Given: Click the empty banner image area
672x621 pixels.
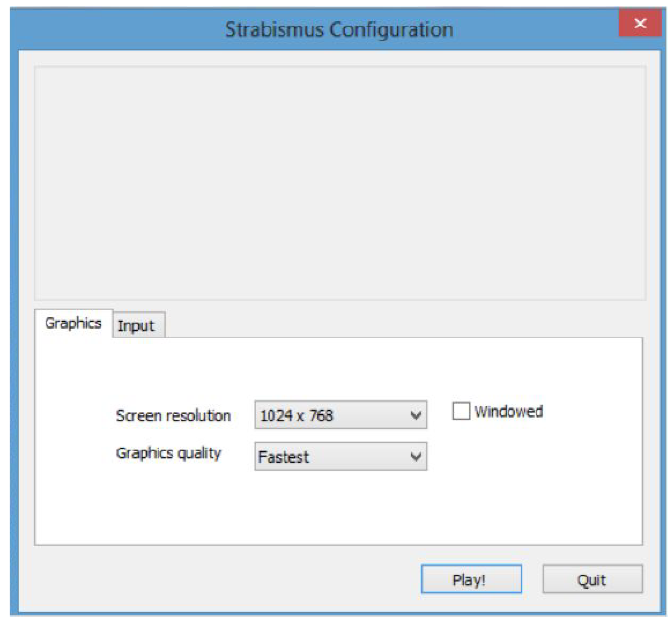Looking at the screenshot, I should point(339,183).
